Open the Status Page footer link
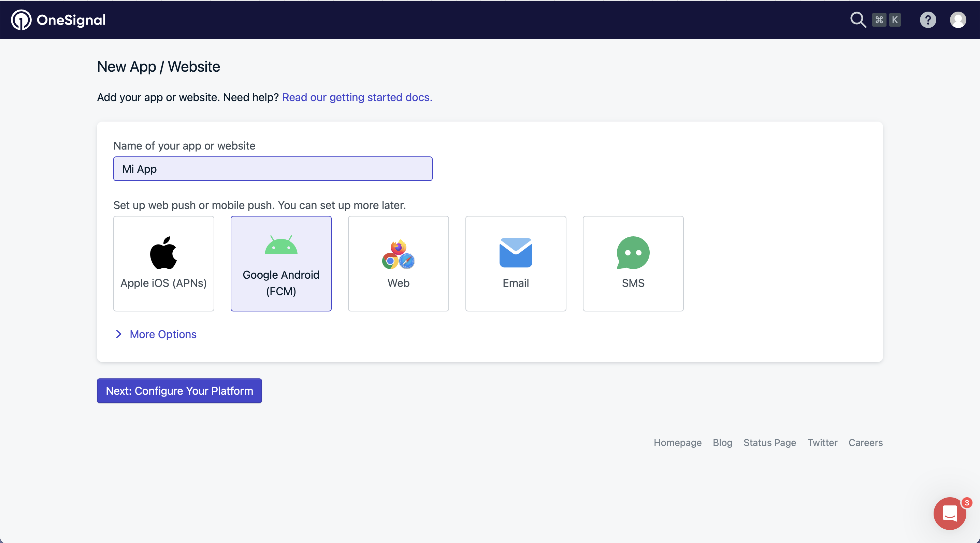The width and height of the screenshot is (980, 543). coord(769,443)
